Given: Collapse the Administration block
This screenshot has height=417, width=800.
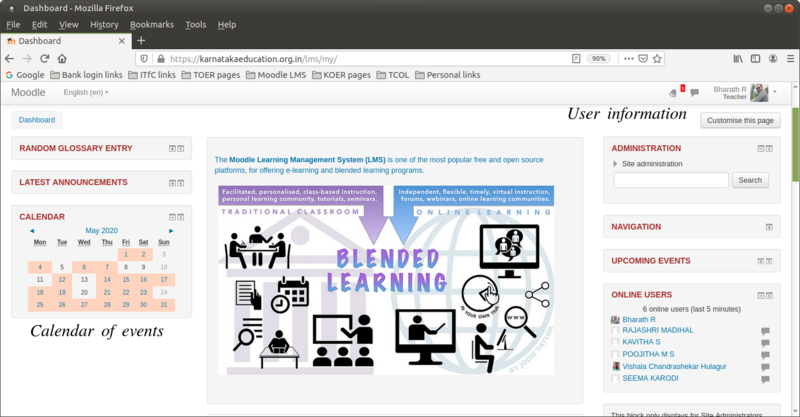Looking at the screenshot, I should 761,149.
